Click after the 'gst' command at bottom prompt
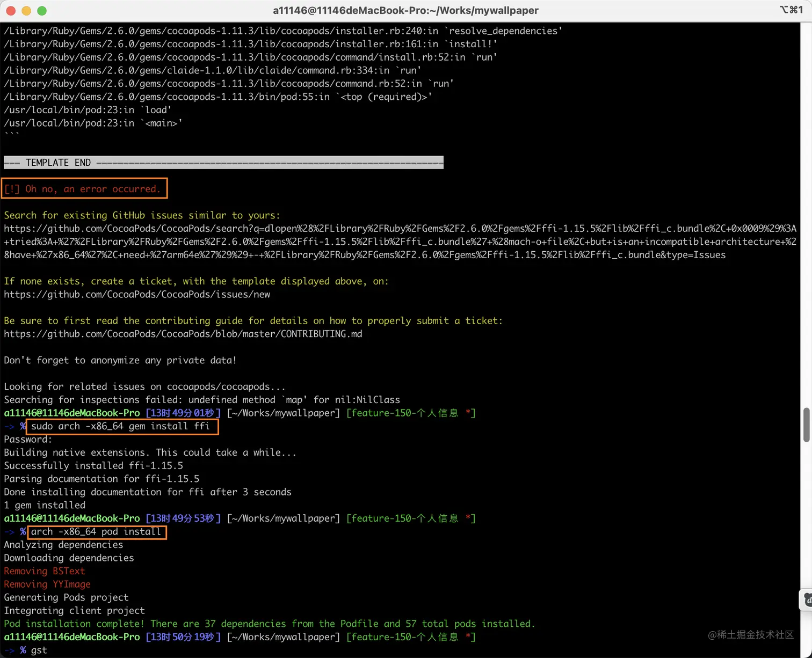 coord(51,650)
